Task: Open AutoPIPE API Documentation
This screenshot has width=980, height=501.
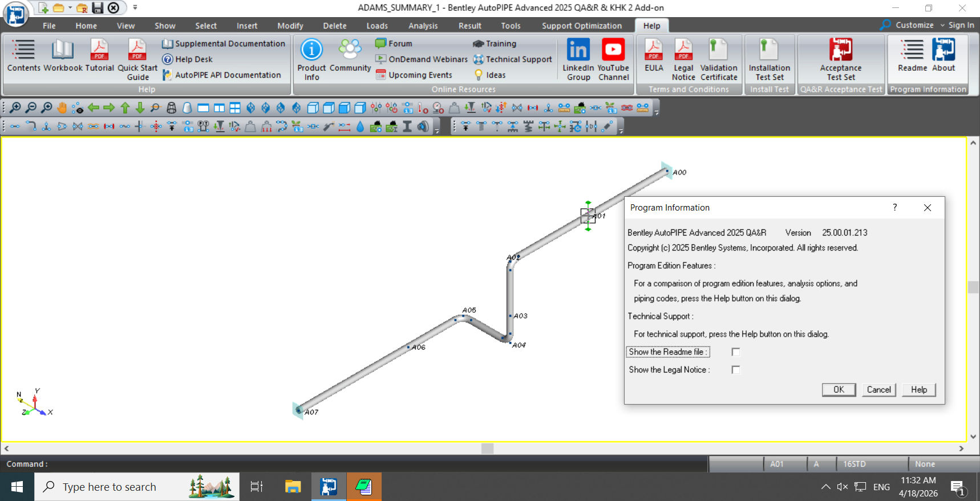Action: pyautogui.click(x=221, y=75)
